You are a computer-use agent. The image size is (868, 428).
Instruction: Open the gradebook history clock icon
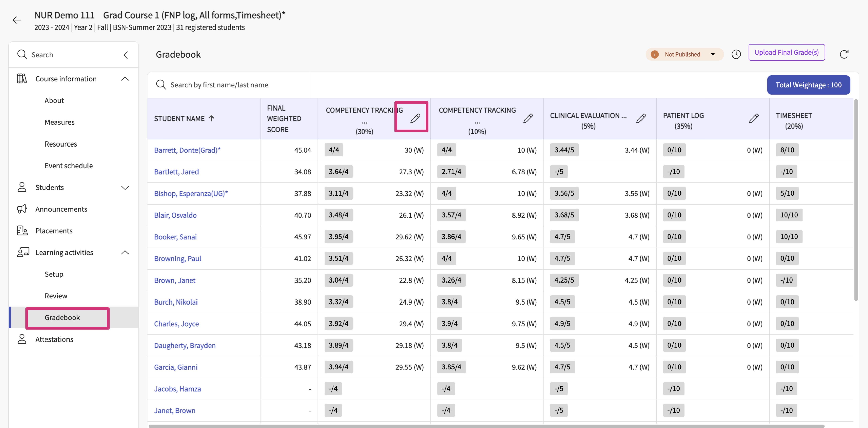tap(736, 54)
